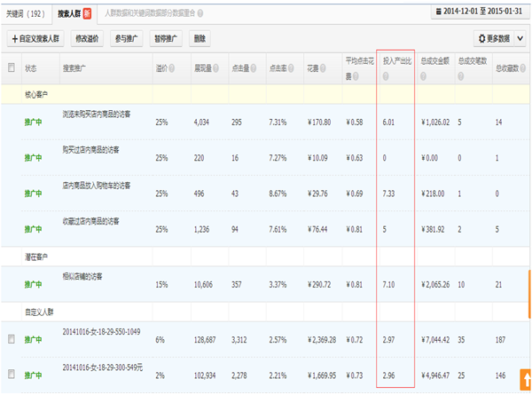Click 推广中 status of 购买过店内商品的访客 row
The width and height of the screenshot is (532, 395).
pyautogui.click(x=33, y=158)
